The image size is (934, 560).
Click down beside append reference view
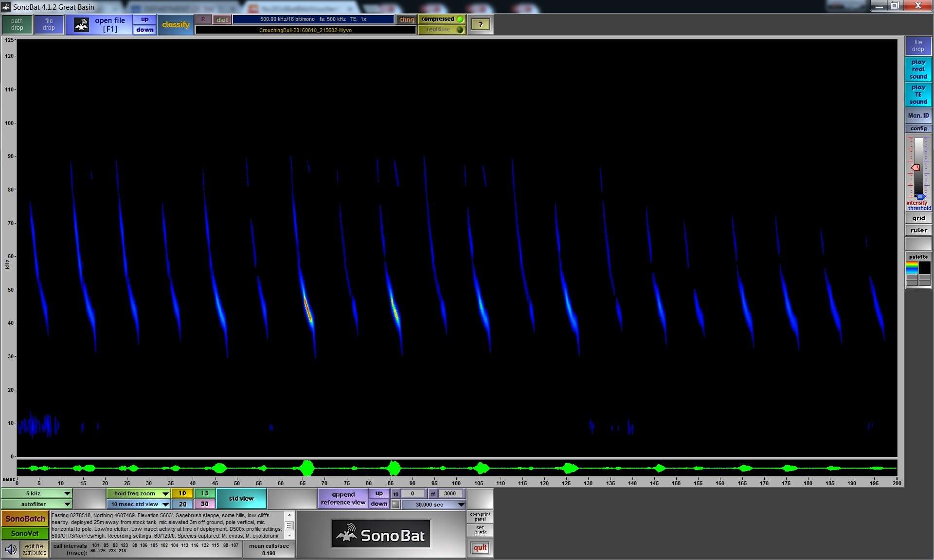coord(379,504)
